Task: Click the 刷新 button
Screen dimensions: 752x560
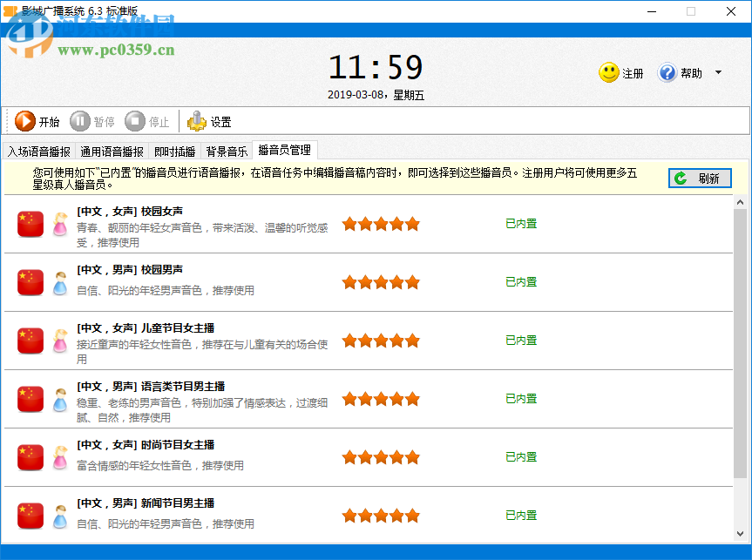Action: pos(700,178)
